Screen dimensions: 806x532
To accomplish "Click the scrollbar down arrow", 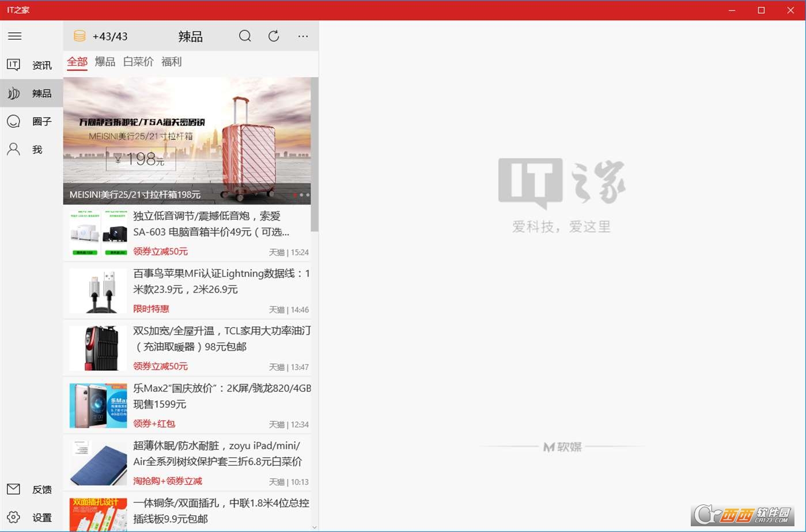I will [x=315, y=527].
